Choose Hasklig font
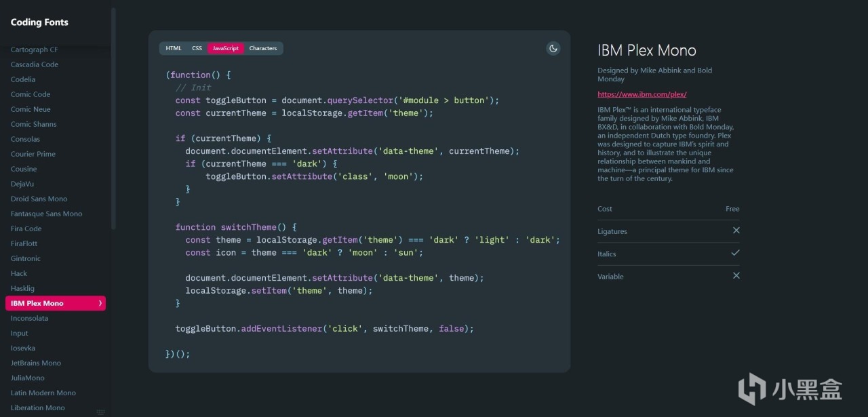The height and width of the screenshot is (417, 868). click(22, 288)
